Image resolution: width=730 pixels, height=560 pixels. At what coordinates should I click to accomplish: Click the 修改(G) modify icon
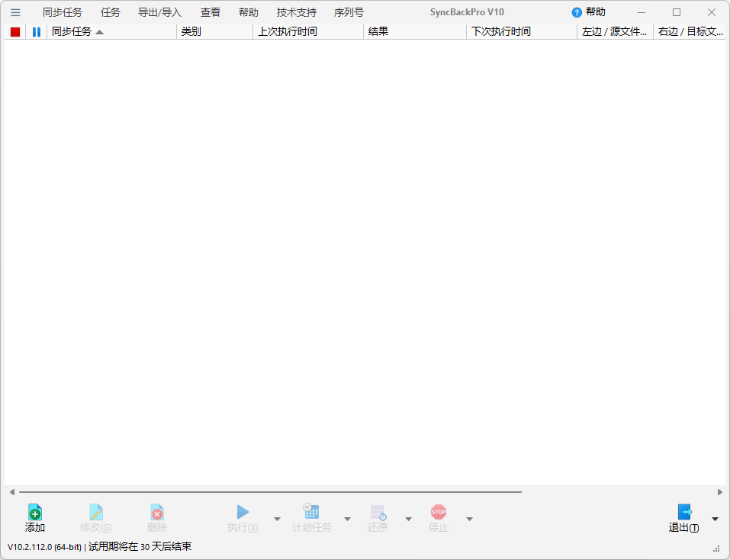click(x=96, y=512)
